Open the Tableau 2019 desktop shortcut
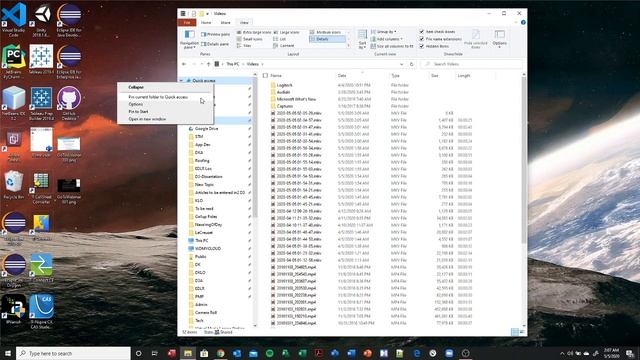The height and width of the screenshot is (360, 640). [x=41, y=60]
